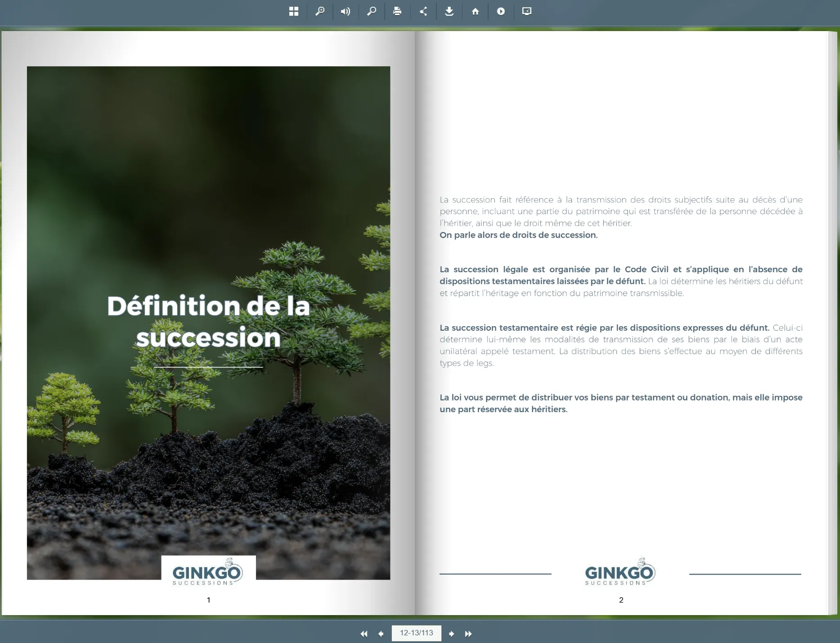840x643 pixels.
Task: Click the Ginkgo Successions logo on the left page
Action: tap(208, 572)
